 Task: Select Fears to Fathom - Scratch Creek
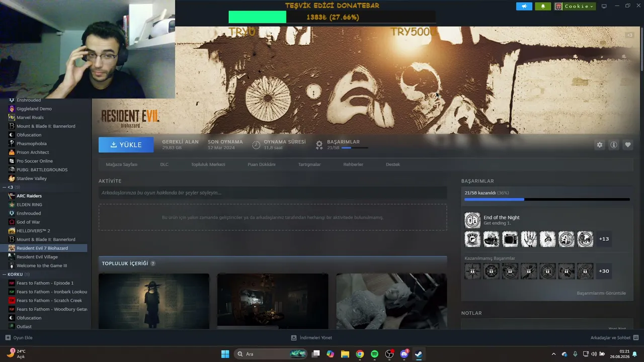(44, 301)
